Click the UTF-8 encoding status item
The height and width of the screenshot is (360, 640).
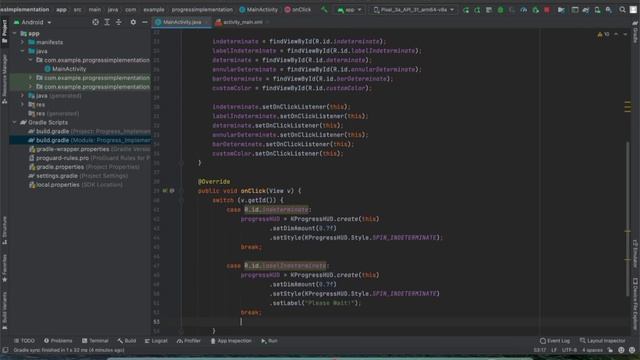click(569, 350)
